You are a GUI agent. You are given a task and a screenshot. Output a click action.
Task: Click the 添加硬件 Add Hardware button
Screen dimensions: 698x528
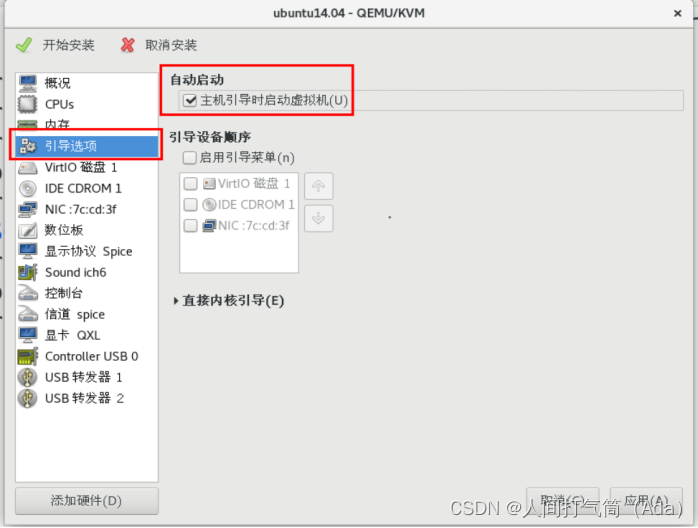coord(87,501)
